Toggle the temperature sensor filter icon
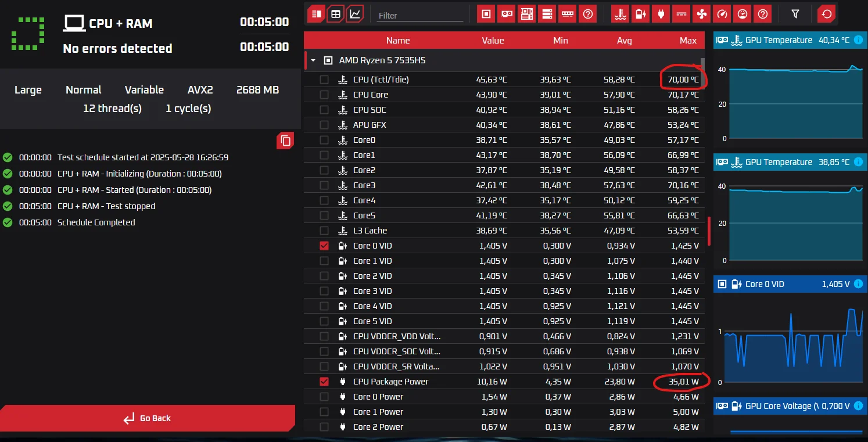 pyautogui.click(x=620, y=14)
